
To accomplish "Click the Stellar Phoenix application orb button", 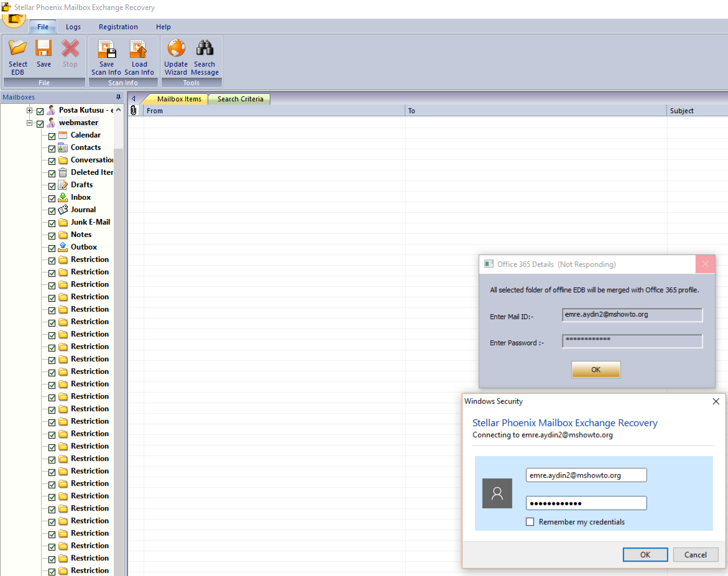I will 14,19.
